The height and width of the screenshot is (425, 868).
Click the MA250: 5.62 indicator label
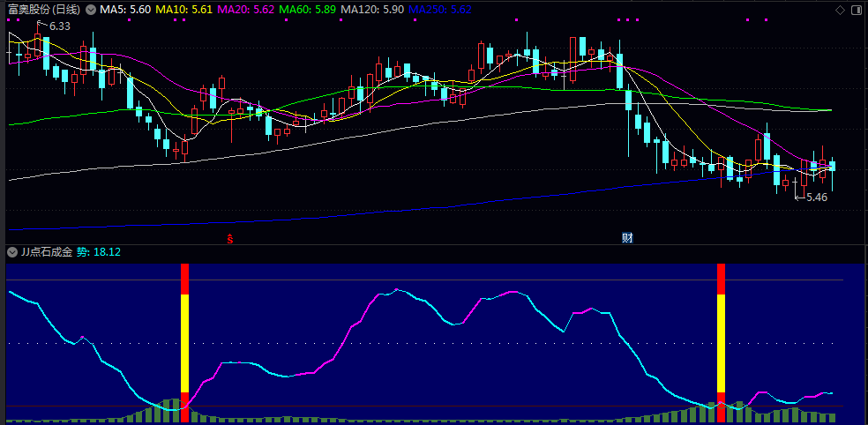[x=441, y=10]
